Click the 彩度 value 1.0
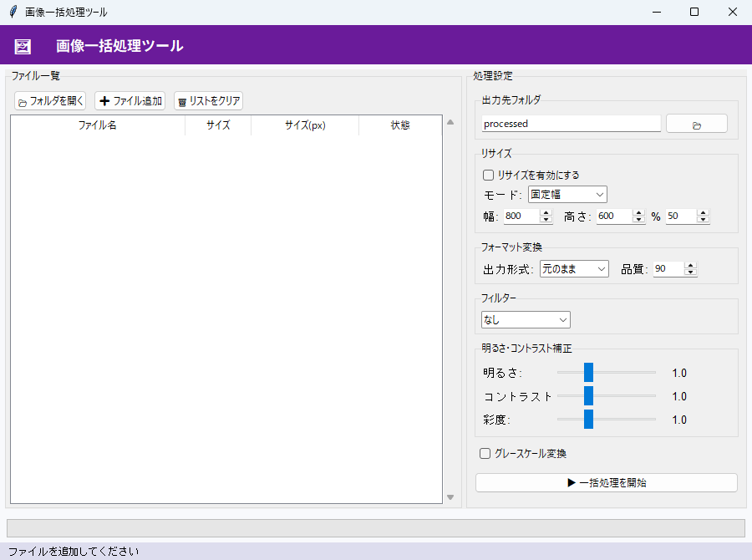This screenshot has height=560, width=752. coord(679,420)
